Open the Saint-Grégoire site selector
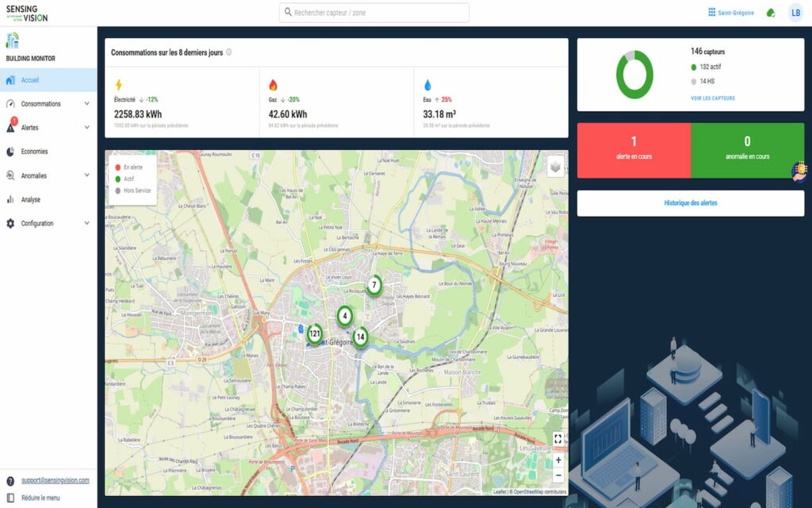Viewport: 812px width, 508px height. point(731,13)
